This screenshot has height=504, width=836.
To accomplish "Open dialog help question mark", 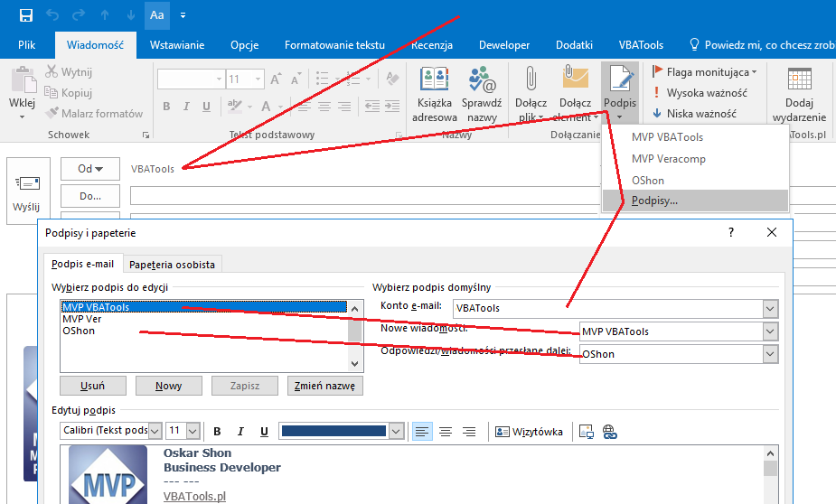I will point(731,232).
